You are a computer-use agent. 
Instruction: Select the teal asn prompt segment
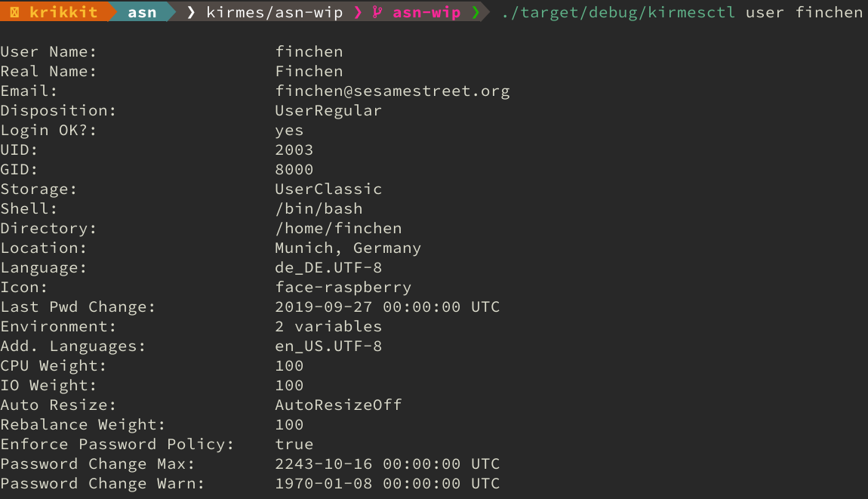[x=142, y=12]
